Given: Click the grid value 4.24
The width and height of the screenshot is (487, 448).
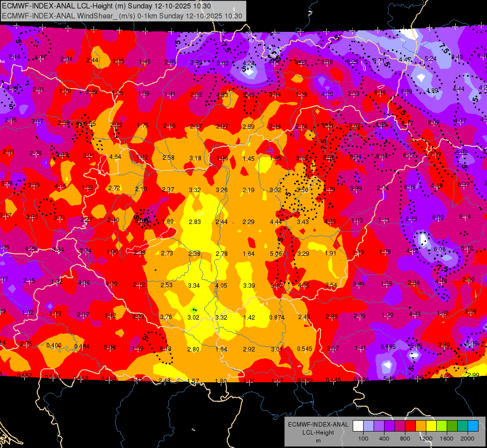Looking at the screenshot, I should coord(248,63).
